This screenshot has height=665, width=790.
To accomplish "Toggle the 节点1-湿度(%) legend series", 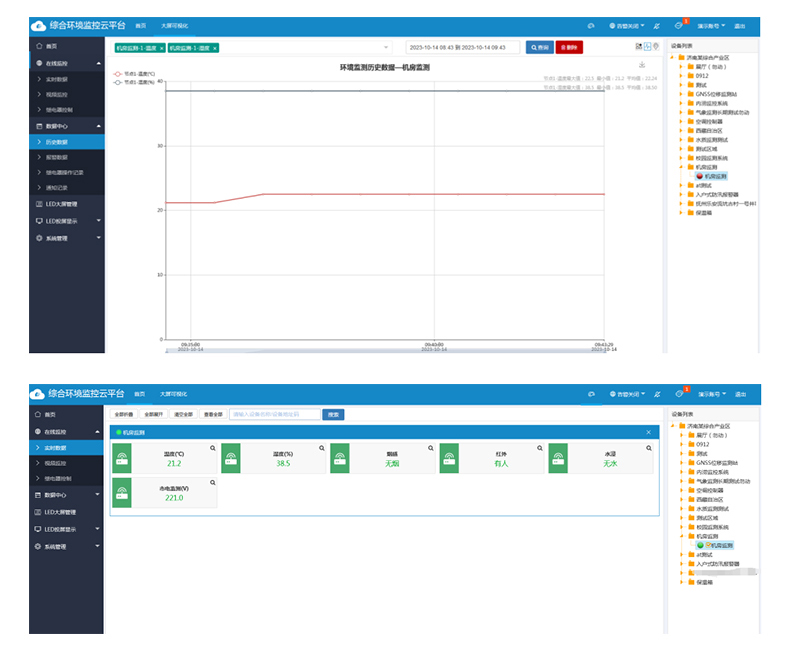I will (133, 82).
